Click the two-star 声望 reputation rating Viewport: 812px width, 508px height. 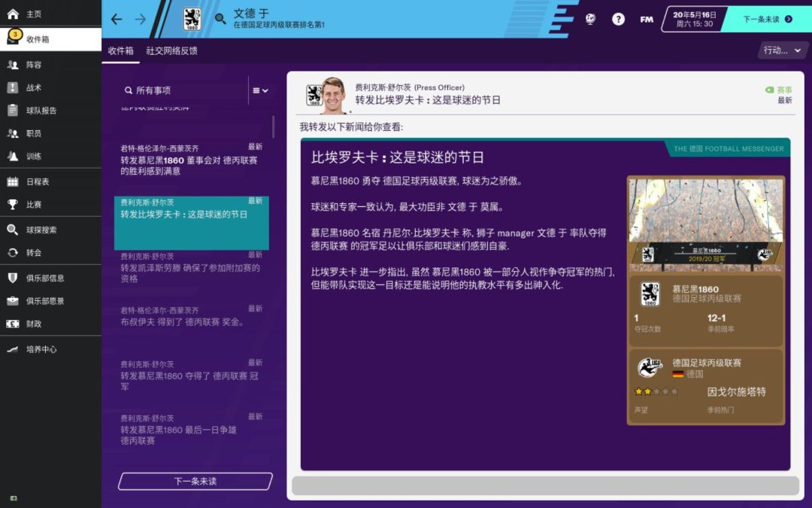[x=656, y=392]
